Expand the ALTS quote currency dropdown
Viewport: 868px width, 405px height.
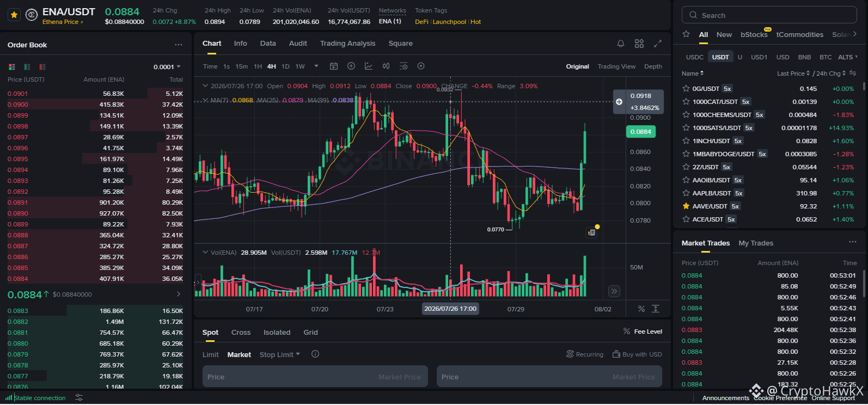coord(848,57)
